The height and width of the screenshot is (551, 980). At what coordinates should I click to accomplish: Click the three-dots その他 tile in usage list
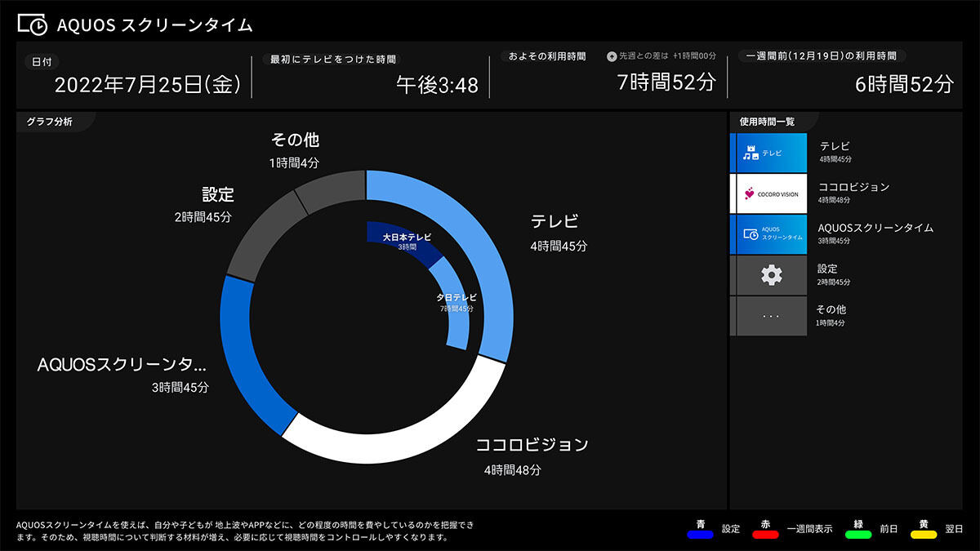[773, 316]
